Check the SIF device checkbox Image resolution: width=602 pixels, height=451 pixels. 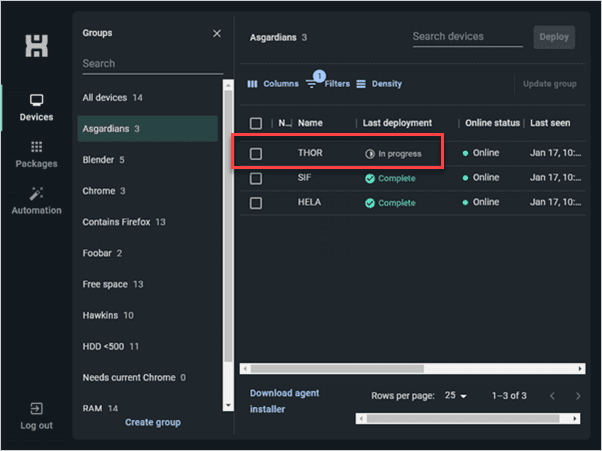pos(256,178)
